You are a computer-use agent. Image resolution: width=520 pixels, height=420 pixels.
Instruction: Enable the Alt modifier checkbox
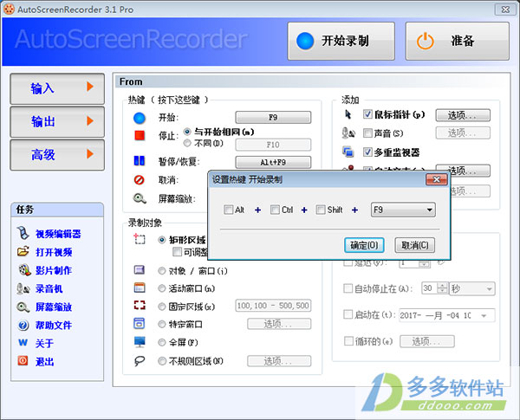pyautogui.click(x=229, y=210)
